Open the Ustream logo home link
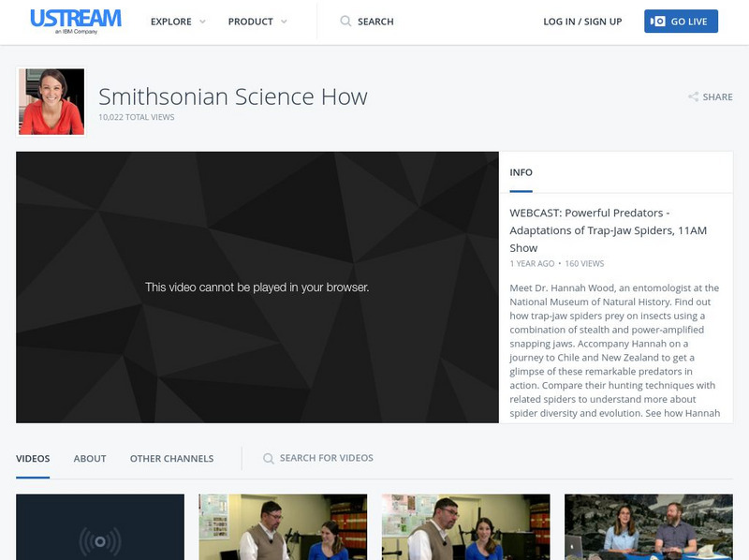The image size is (749, 560). [x=76, y=22]
